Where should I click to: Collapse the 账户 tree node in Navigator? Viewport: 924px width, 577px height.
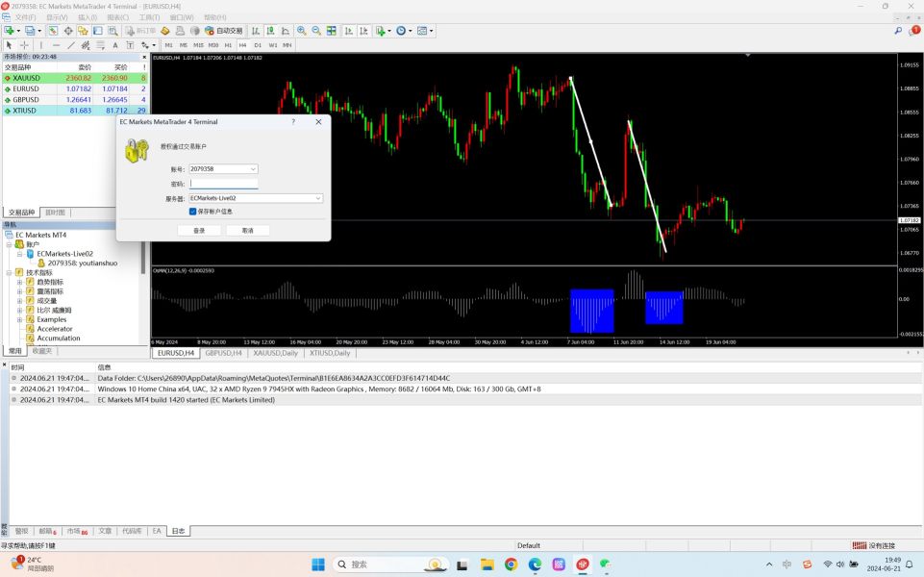9,244
